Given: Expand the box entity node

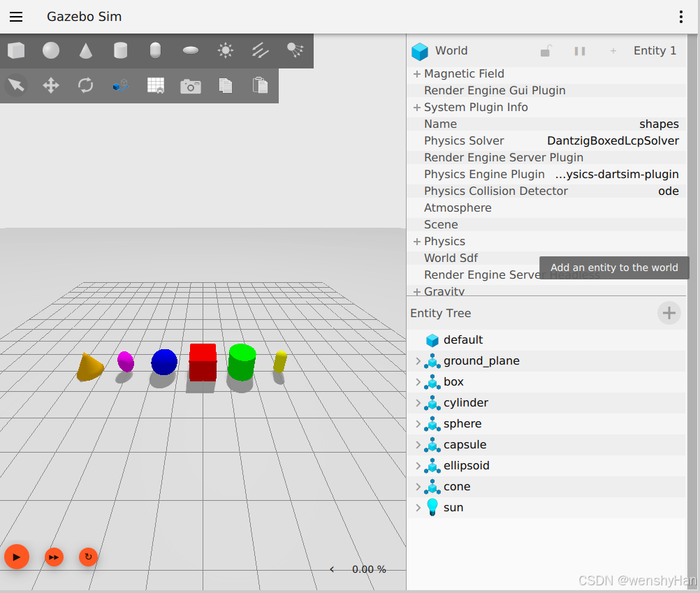Looking at the screenshot, I should [x=418, y=382].
